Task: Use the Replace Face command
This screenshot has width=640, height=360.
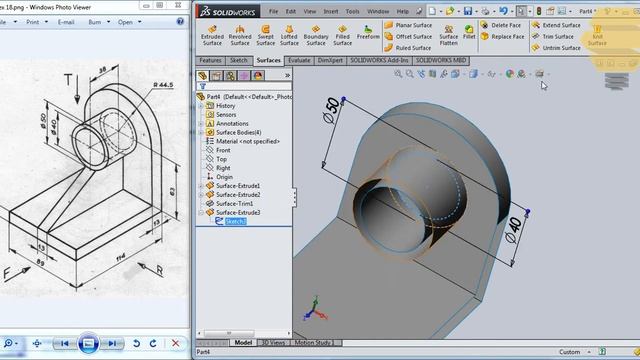Action: click(x=502, y=37)
